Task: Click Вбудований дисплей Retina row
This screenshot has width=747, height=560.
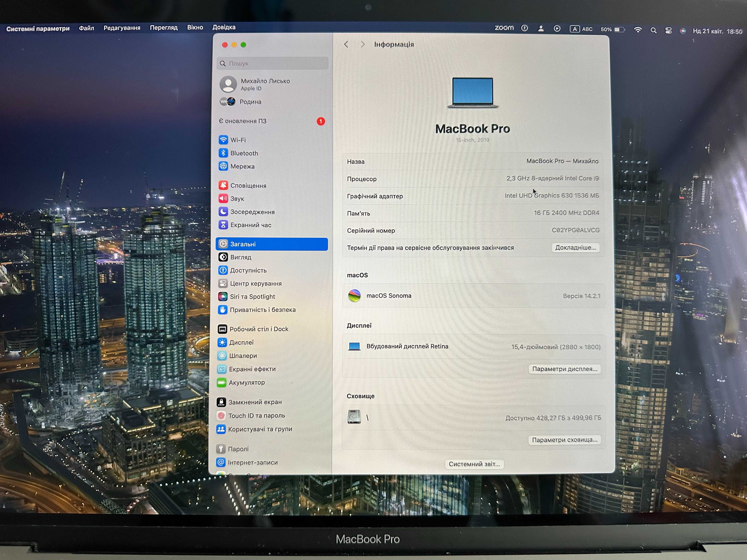Action: 474,347
